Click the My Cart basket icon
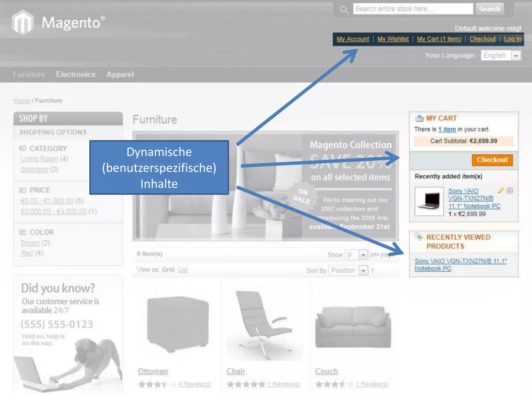The height and width of the screenshot is (399, 532). [x=419, y=118]
